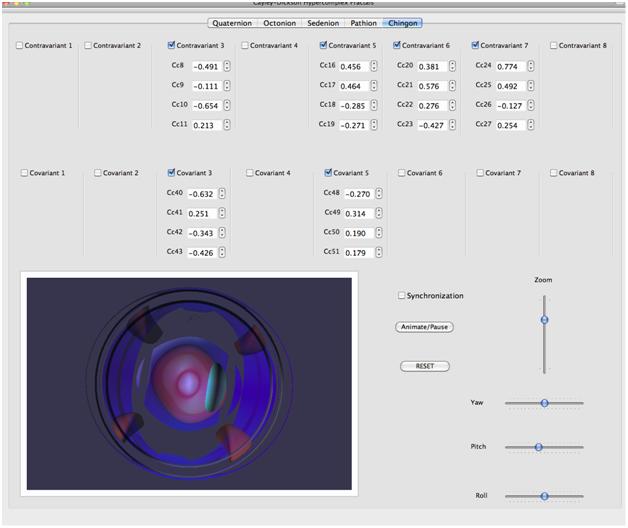Viewport: 628px width, 528px height.
Task: Click the Yaw slider handle
Action: 544,402
